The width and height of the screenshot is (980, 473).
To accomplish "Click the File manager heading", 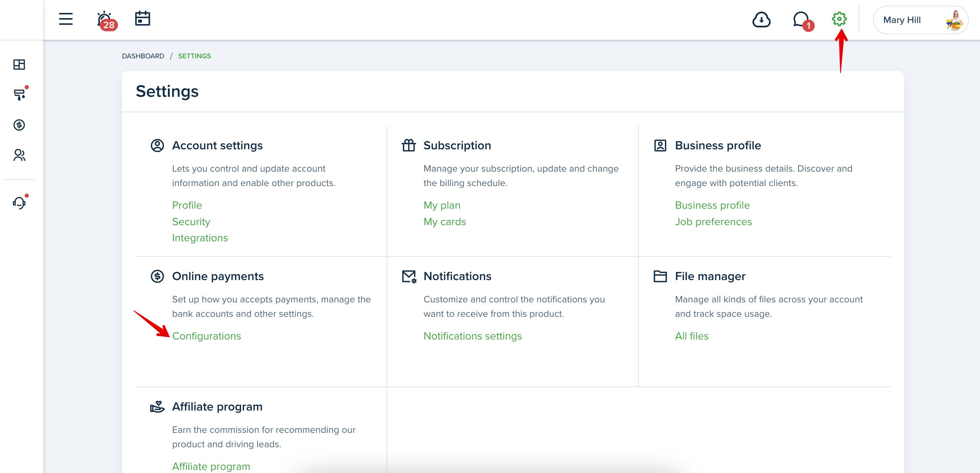I will click(710, 276).
